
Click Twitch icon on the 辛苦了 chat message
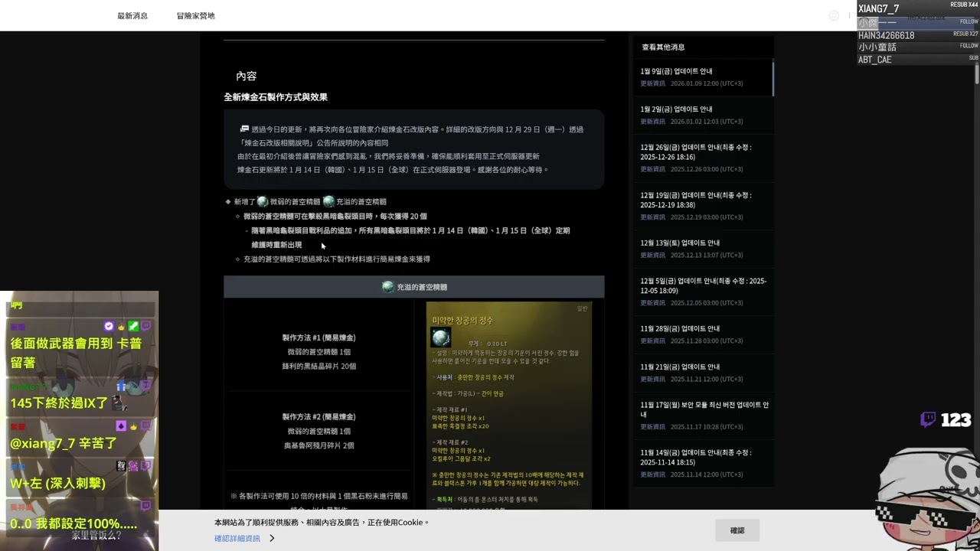[x=145, y=425]
